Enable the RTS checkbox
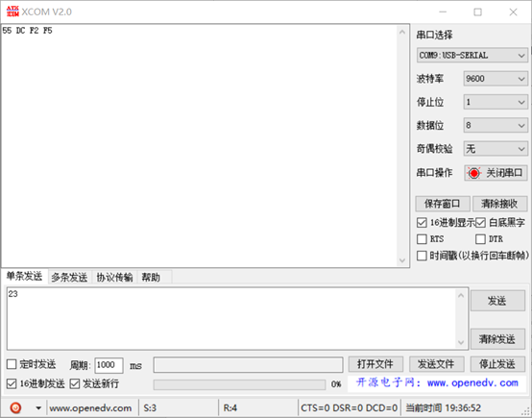 (422, 239)
